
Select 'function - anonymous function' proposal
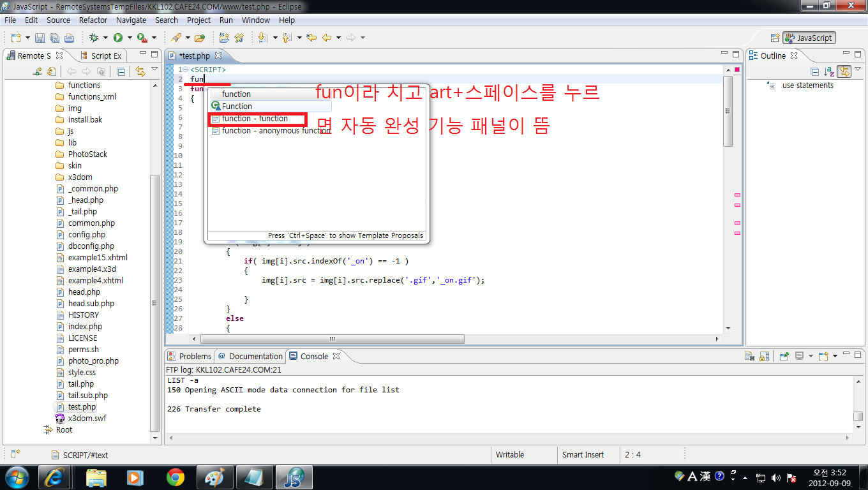pos(276,131)
